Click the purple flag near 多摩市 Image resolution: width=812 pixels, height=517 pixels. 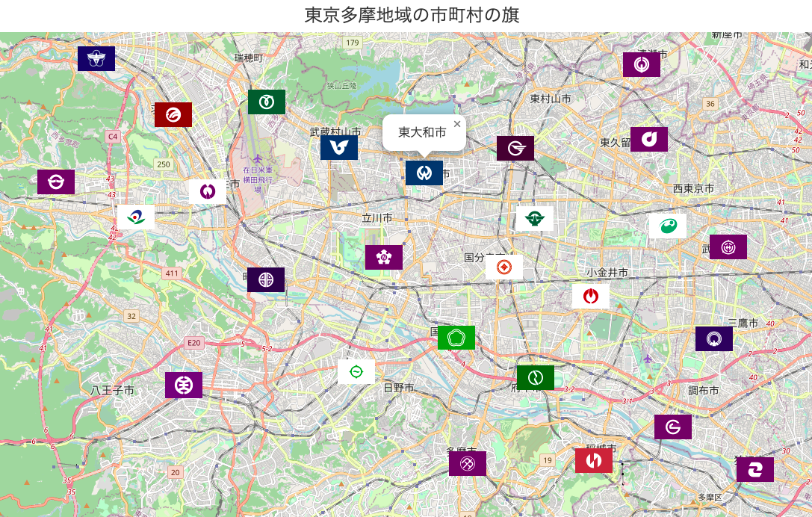coord(468,464)
